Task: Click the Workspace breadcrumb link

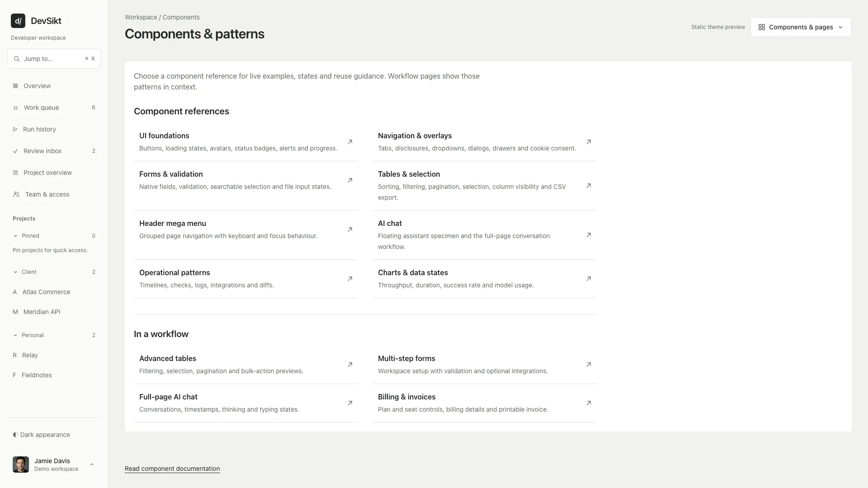Action: [x=141, y=17]
